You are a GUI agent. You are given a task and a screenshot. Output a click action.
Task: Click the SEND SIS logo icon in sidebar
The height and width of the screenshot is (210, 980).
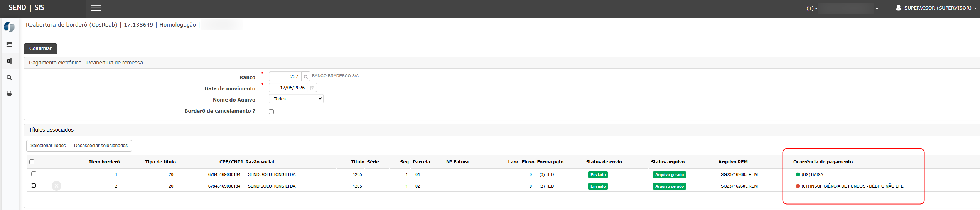(x=9, y=27)
